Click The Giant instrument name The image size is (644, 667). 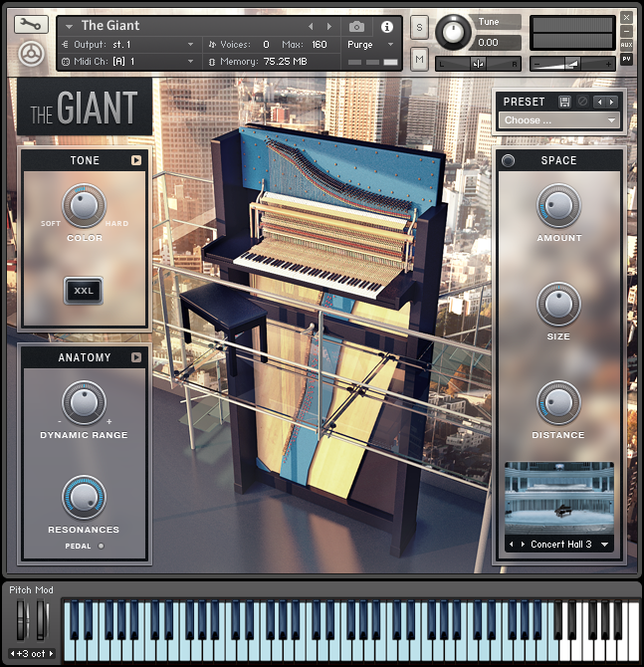[x=110, y=26]
